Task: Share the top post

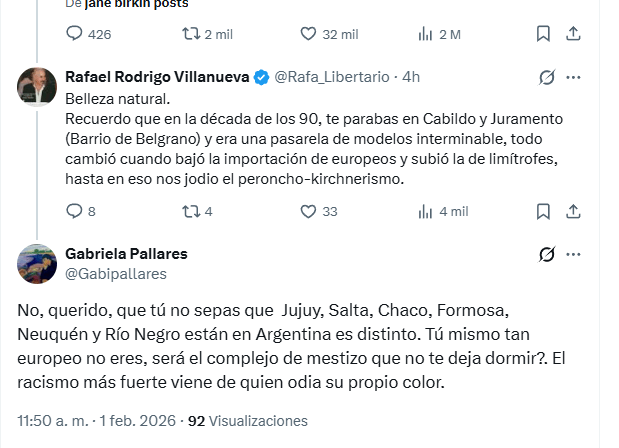Action: coord(574,34)
